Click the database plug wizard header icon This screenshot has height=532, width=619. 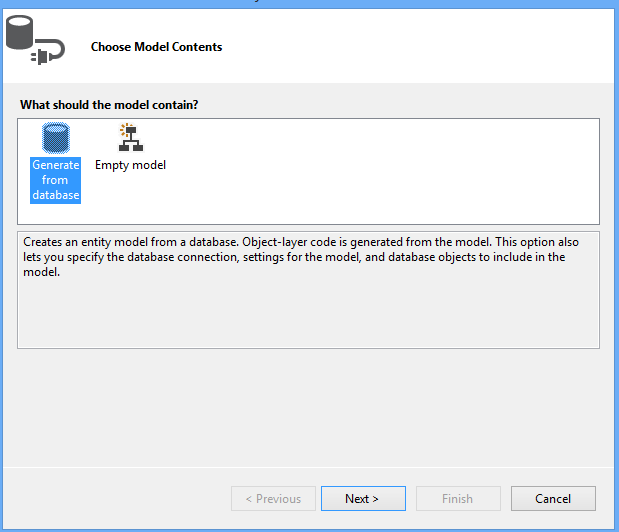[x=33, y=42]
